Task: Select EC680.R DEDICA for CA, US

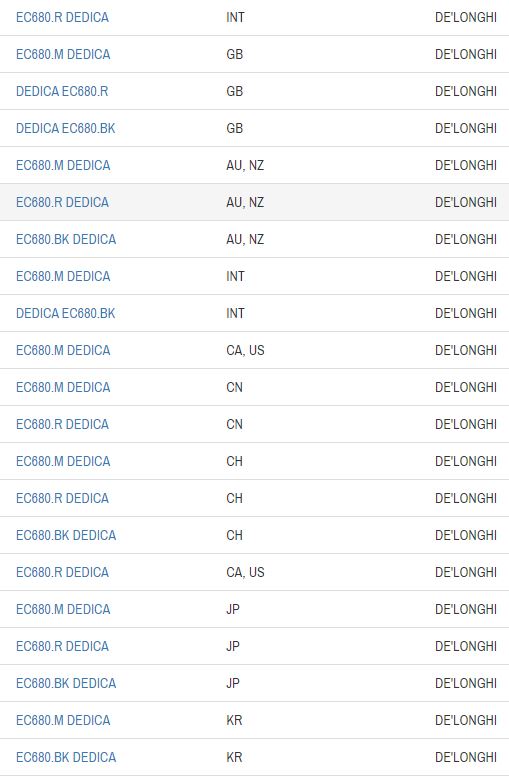Action: tap(62, 572)
